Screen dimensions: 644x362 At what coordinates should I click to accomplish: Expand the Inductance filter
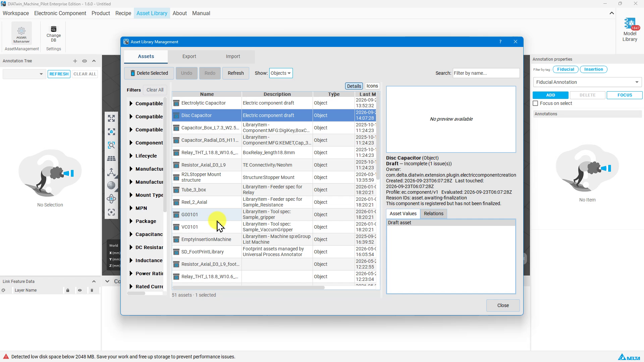(x=131, y=260)
